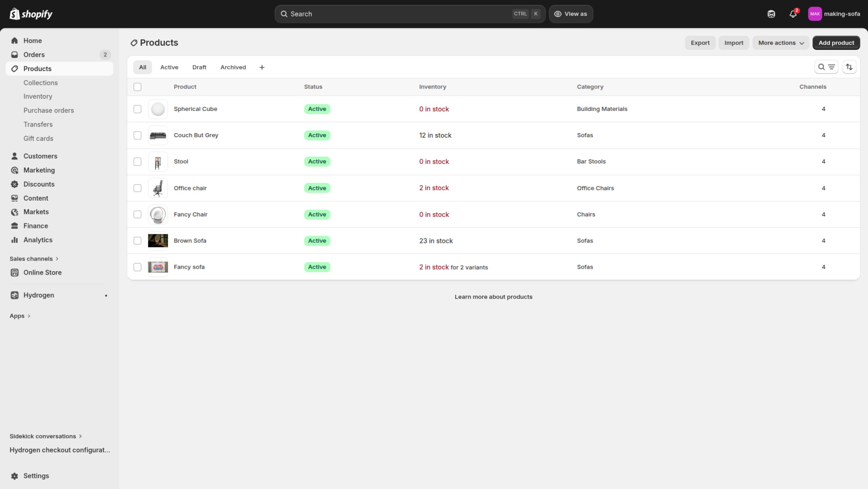
Task: Click the sort products arrows icon
Action: point(849,67)
